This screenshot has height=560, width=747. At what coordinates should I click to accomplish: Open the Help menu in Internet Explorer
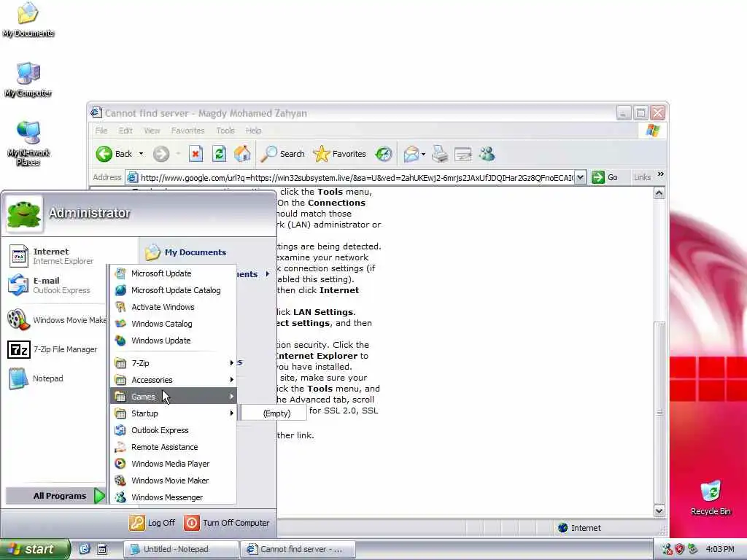(253, 131)
